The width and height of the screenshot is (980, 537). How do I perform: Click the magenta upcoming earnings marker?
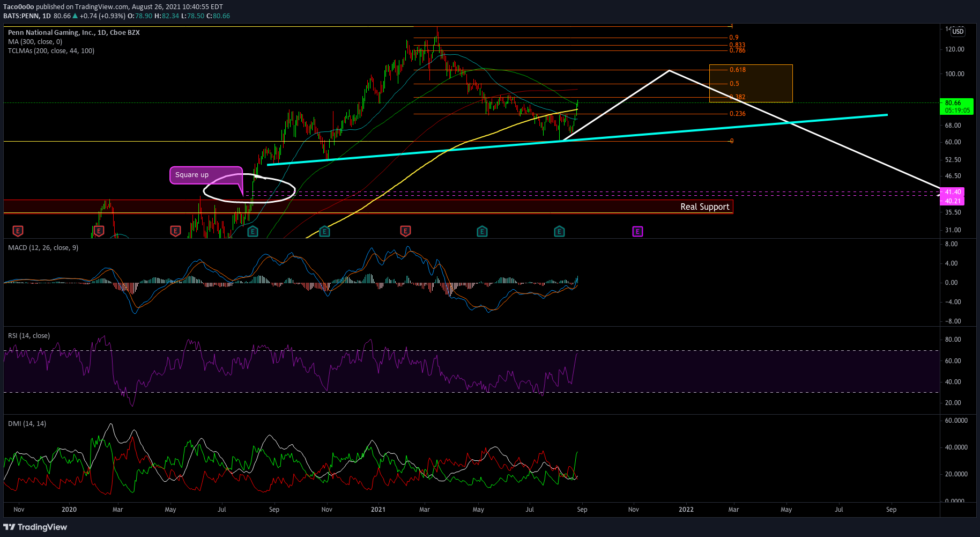637,232
